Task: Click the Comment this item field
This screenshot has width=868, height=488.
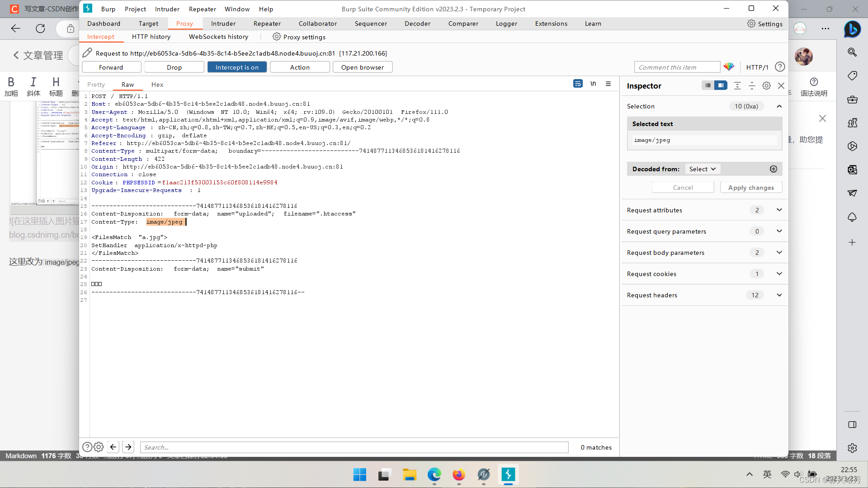Action: pyautogui.click(x=677, y=67)
